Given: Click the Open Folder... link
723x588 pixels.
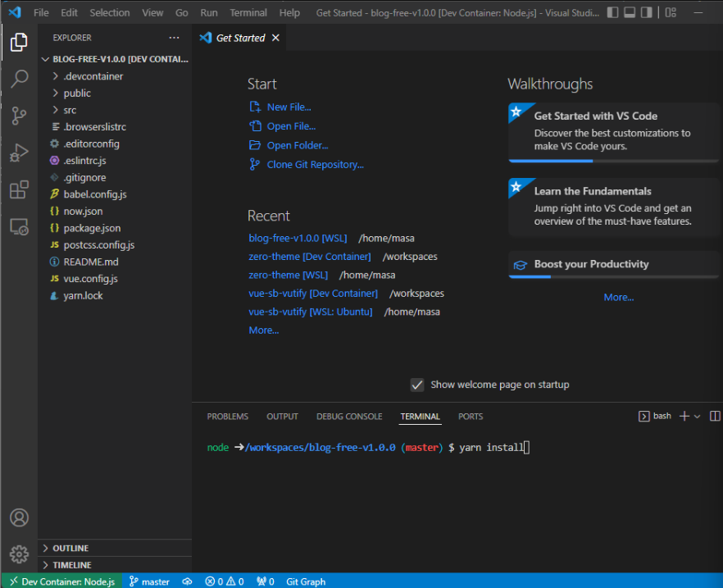Looking at the screenshot, I should coord(298,145).
